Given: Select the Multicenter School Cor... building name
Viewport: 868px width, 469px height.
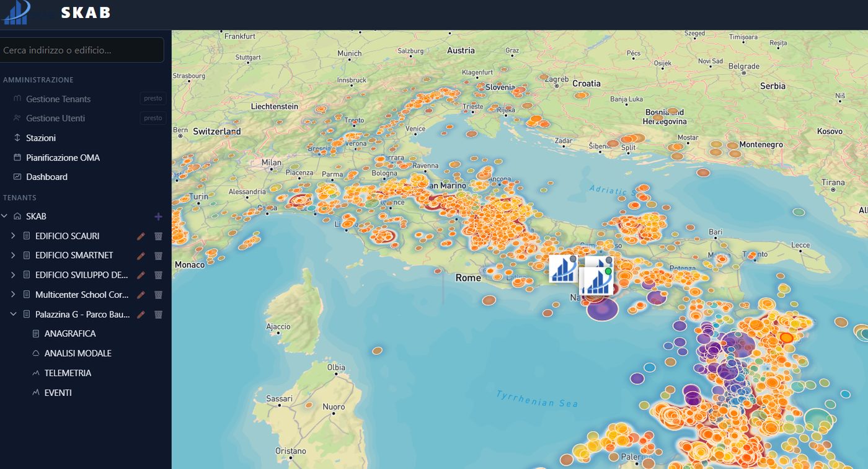Looking at the screenshot, I should [82, 295].
